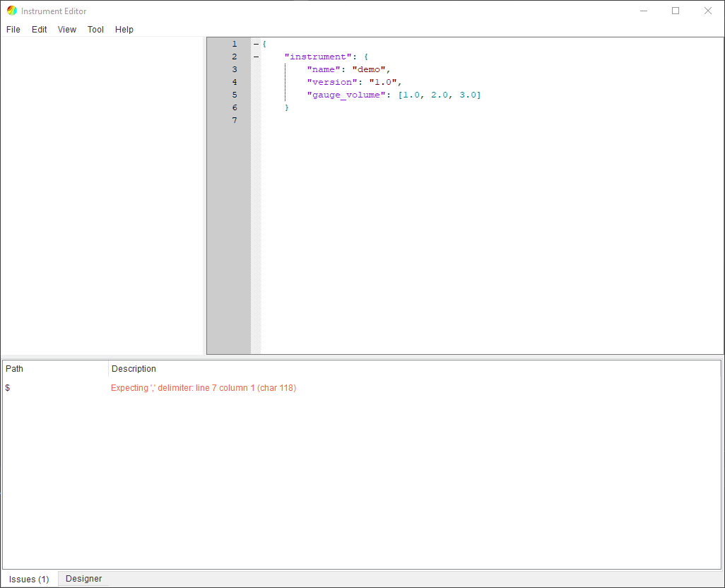The width and height of the screenshot is (725, 588).
Task: Click the "name" key on line 3
Action: coord(324,69)
